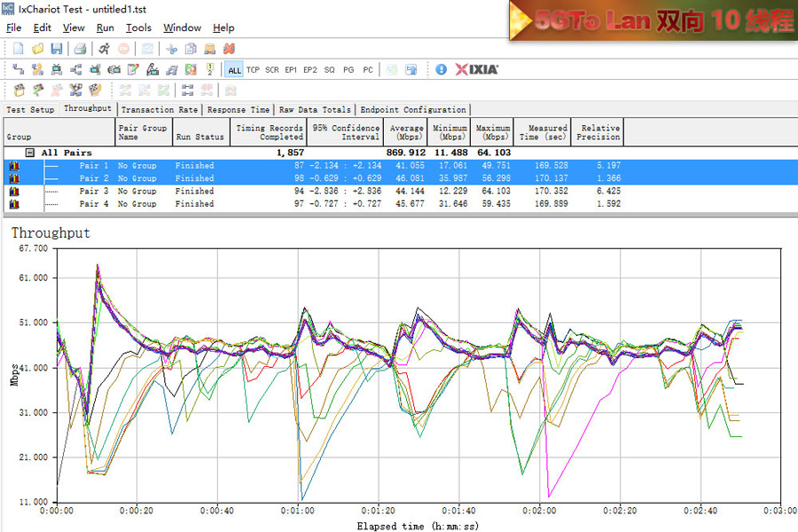Click the Average (Mbps) column header
Screen dimensions: 798x532
coord(407,132)
